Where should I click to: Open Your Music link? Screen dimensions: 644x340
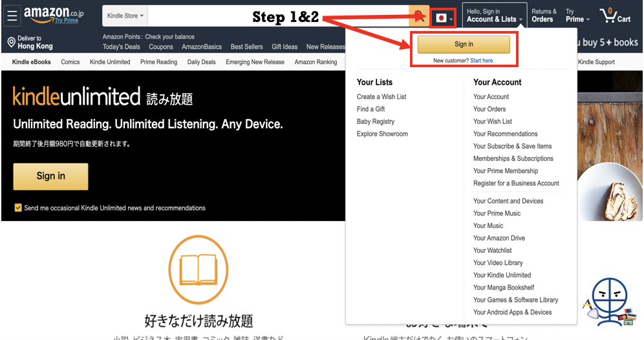tap(488, 226)
